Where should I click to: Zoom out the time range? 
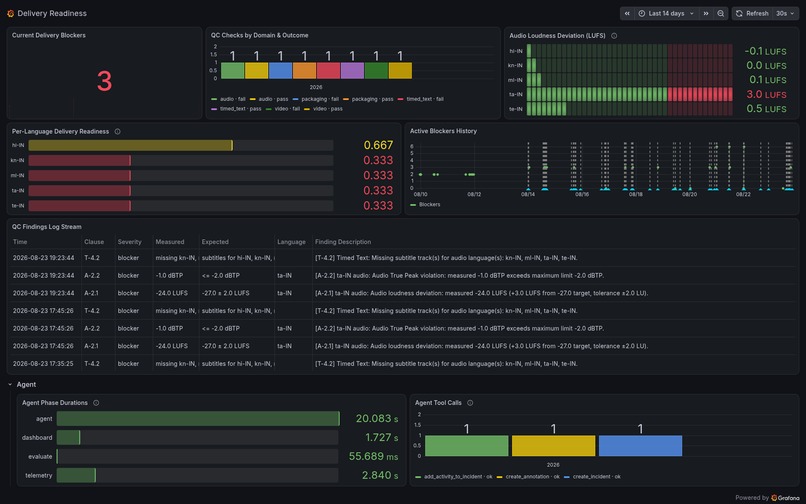pos(721,13)
